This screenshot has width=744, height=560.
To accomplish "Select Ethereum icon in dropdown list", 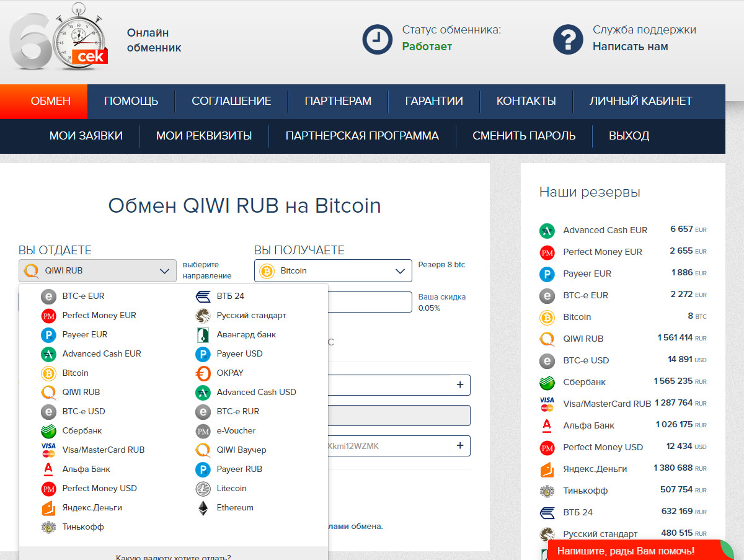I will (203, 508).
